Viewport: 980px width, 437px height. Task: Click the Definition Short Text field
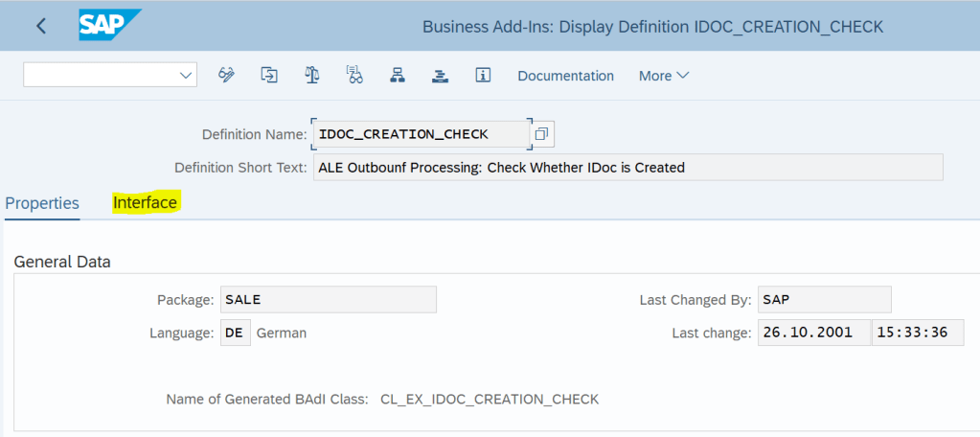(x=627, y=167)
